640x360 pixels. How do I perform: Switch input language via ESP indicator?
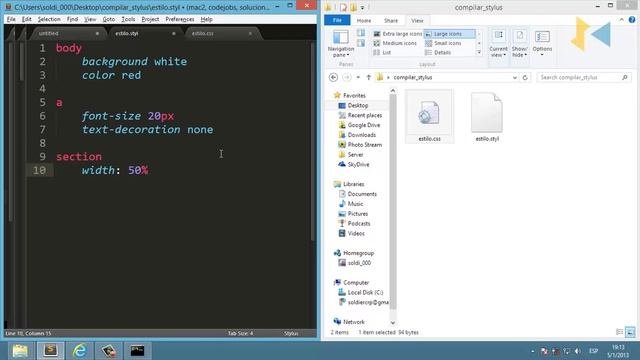(x=593, y=351)
